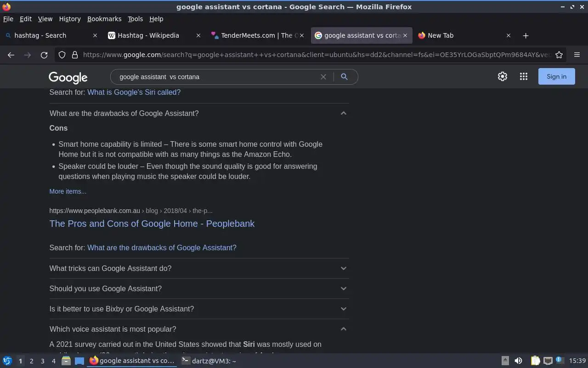Viewport: 588px width, 368px height.
Task: Click the taskbar clock showing 15:39
Action: (x=577, y=361)
